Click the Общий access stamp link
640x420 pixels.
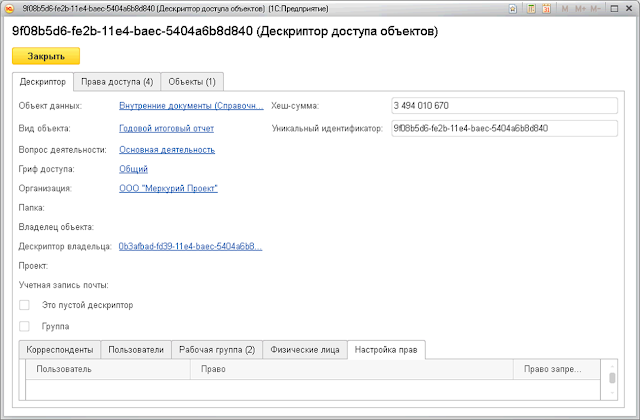[133, 169]
